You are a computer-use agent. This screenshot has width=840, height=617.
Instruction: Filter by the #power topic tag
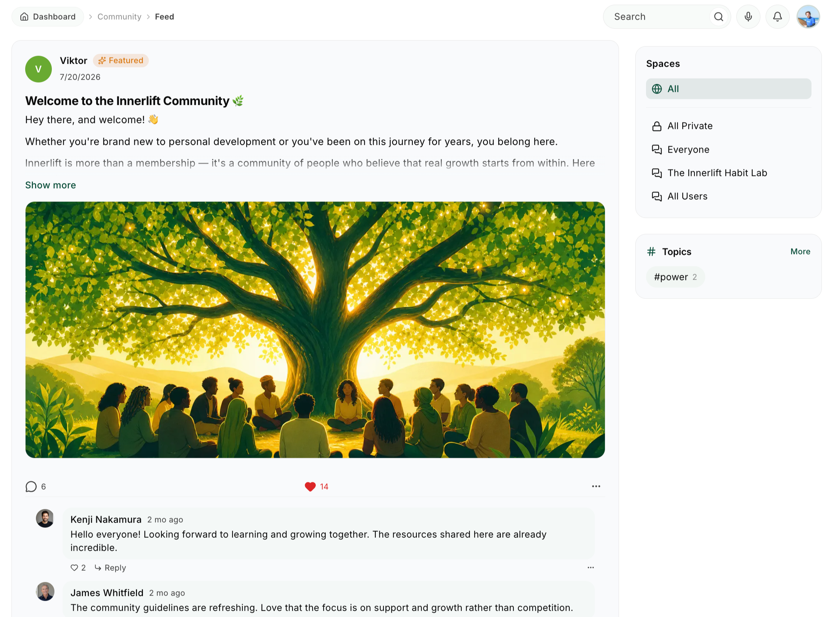[x=675, y=277]
